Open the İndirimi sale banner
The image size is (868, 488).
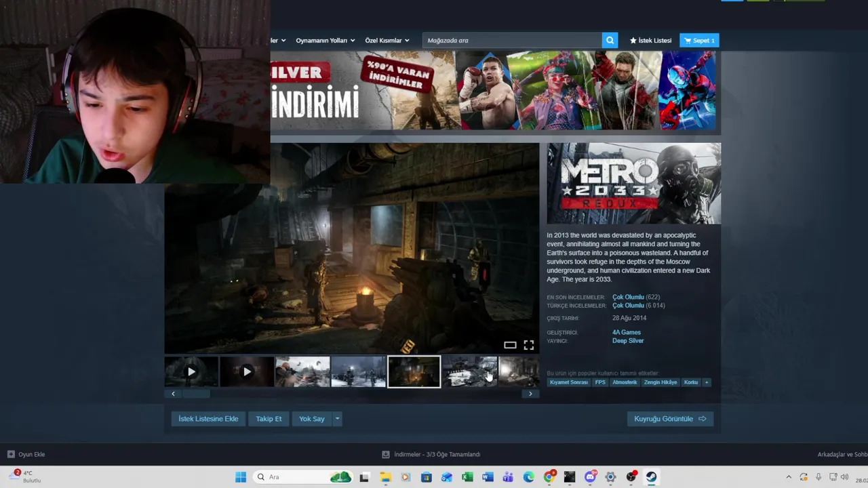[x=495, y=90]
